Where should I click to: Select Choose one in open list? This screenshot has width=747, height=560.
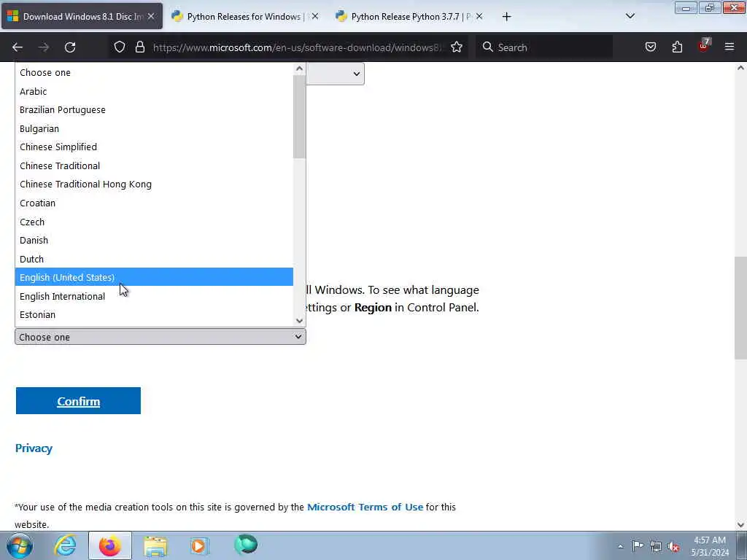[x=154, y=72]
